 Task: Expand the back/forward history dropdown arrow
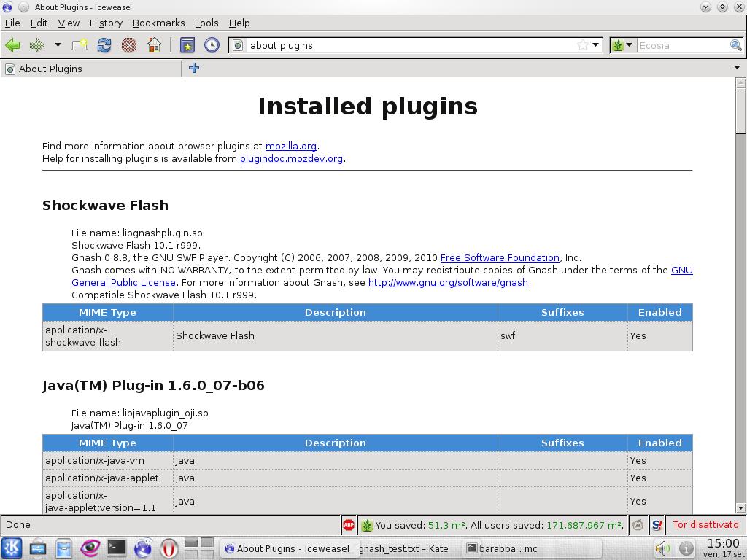[58, 45]
